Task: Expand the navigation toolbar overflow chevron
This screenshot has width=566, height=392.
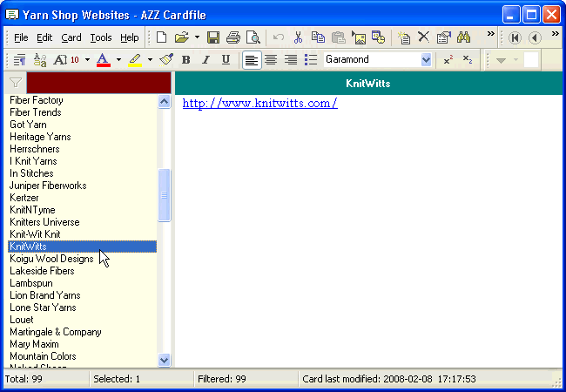Action: [x=556, y=34]
